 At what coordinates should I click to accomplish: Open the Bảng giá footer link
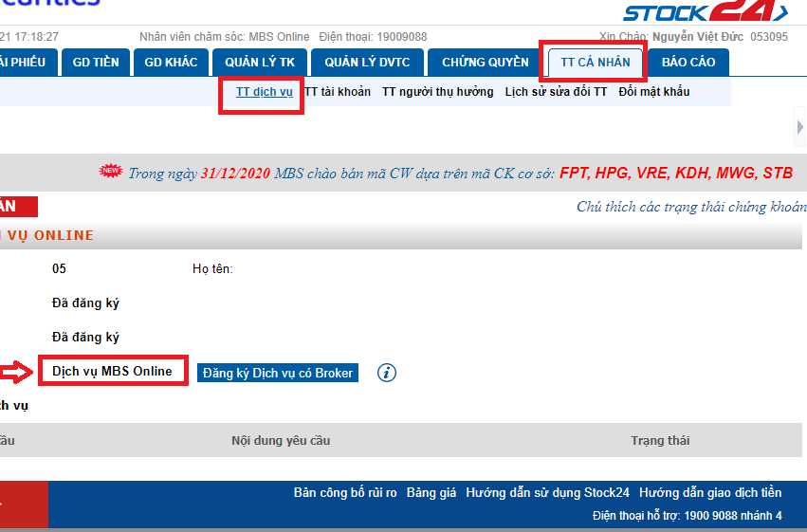tap(431, 493)
